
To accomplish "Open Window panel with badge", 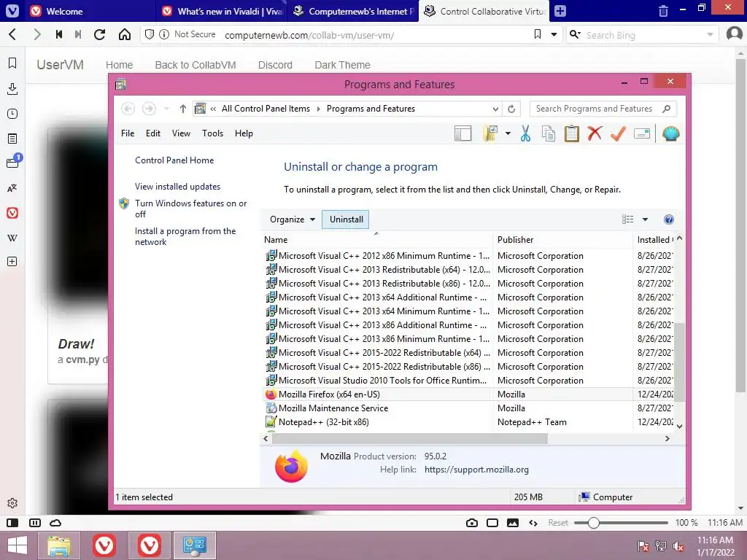I will point(13,161).
